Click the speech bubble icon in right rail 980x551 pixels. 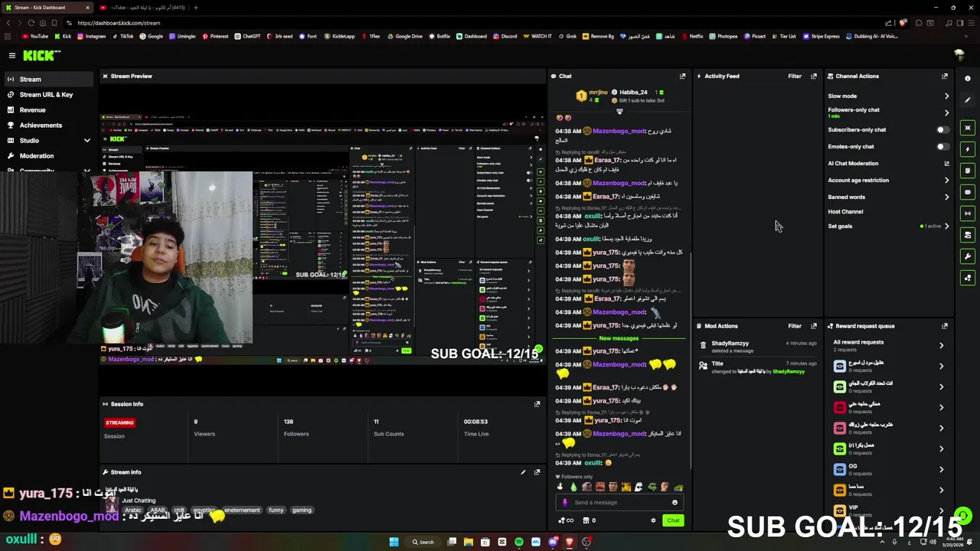pyautogui.click(x=968, y=192)
